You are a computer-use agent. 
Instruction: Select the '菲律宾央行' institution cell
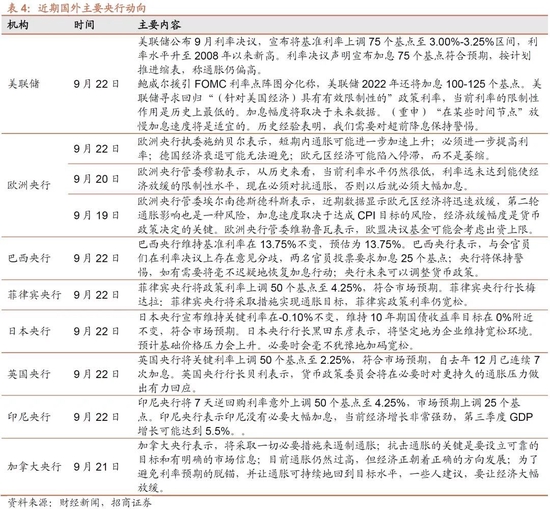coord(34,295)
